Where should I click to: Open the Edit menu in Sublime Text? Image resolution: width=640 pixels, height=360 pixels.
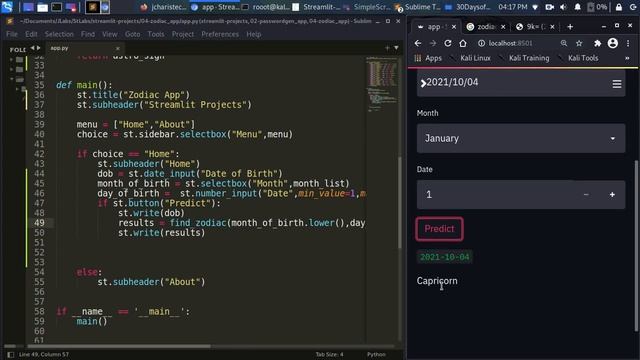(31, 34)
